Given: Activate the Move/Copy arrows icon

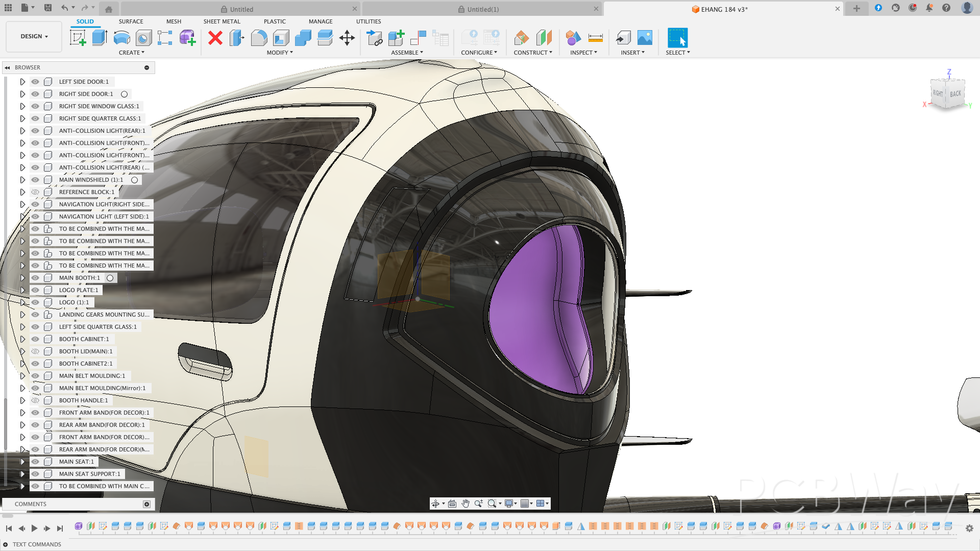Looking at the screenshot, I should coord(347,38).
